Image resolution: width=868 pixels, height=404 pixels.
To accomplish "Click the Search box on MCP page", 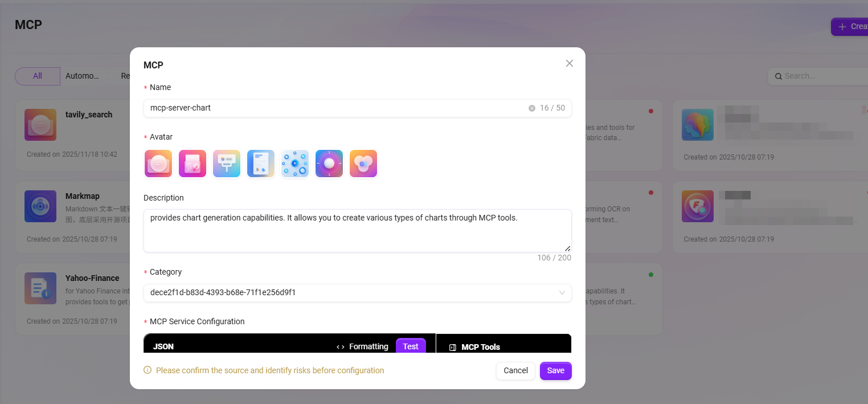I will point(820,76).
